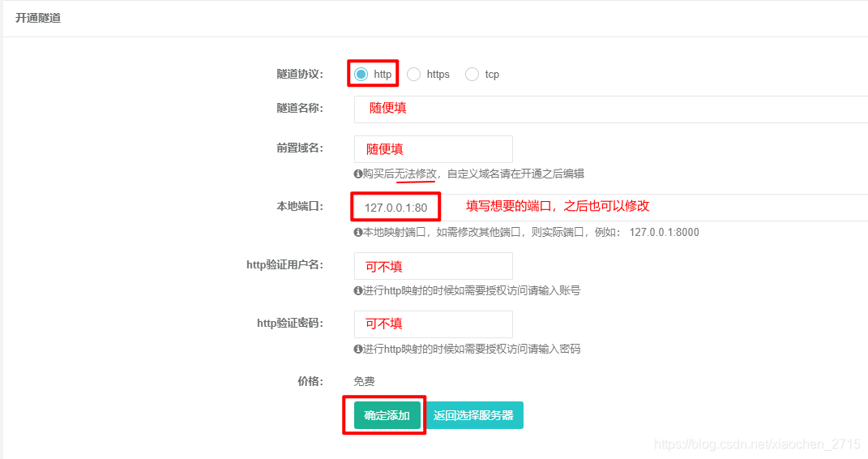Select the https tunnel protocol option
Image resolution: width=868 pixels, height=459 pixels.
(413, 74)
